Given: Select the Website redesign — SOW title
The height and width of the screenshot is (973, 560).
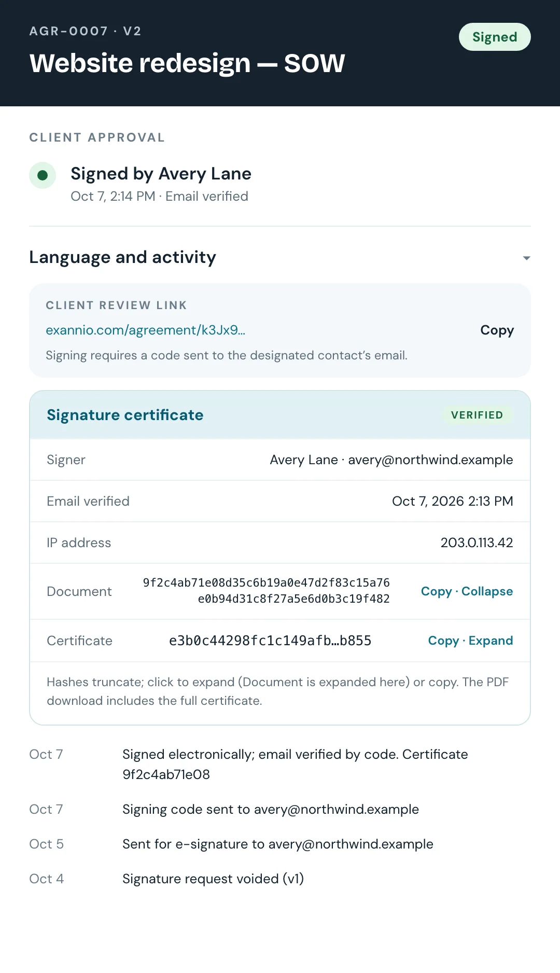Looking at the screenshot, I should [187, 63].
